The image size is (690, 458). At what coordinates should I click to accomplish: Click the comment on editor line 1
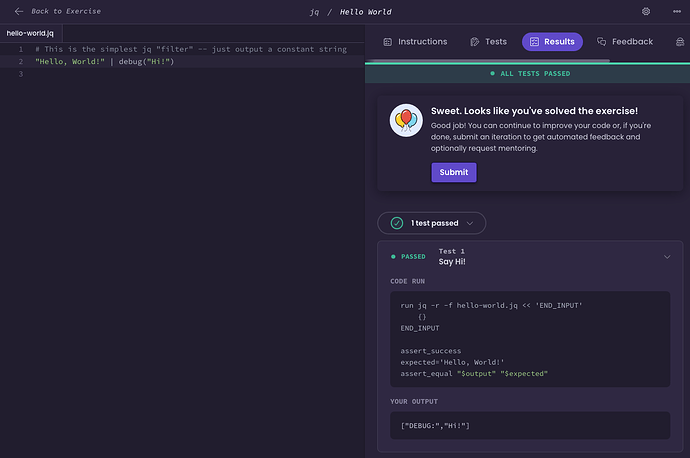[191, 49]
